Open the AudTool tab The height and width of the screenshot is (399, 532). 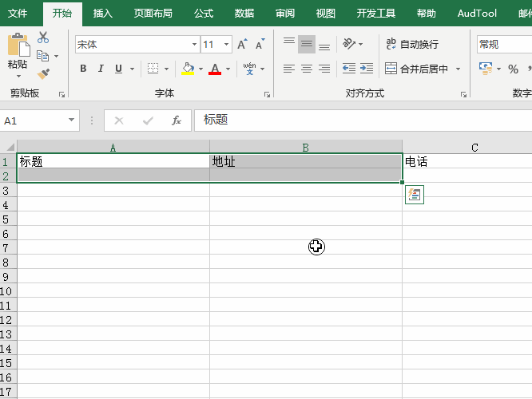(477, 14)
